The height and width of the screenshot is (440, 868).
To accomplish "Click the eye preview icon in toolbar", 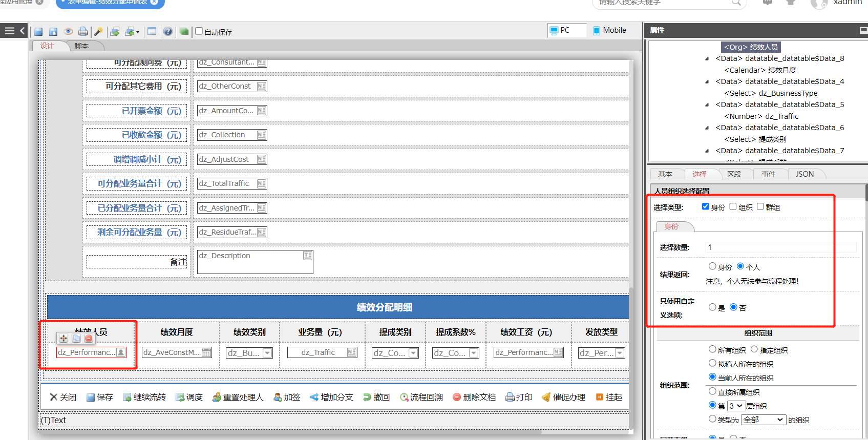I will point(68,32).
